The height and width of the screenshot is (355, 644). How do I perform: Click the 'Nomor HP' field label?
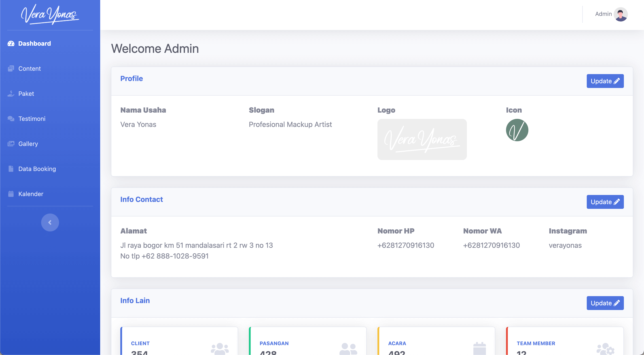(396, 231)
